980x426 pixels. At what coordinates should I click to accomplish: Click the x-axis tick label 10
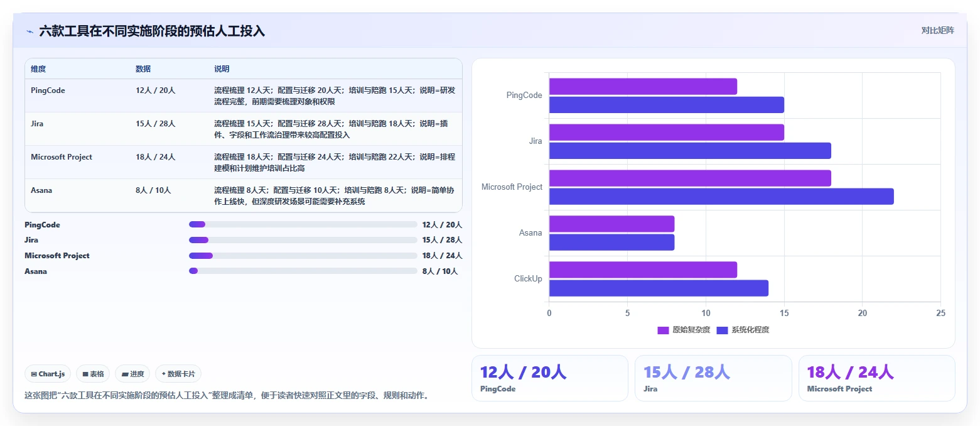coord(706,313)
